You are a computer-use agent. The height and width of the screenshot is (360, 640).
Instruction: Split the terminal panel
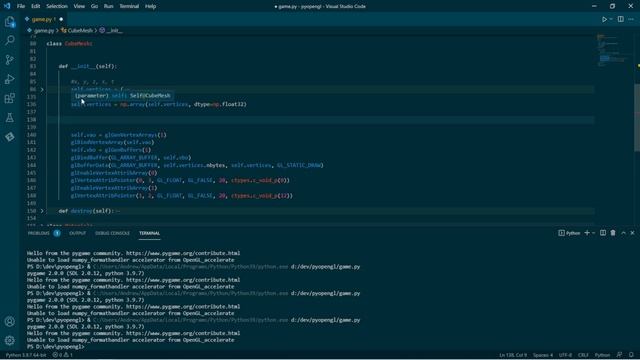point(603,233)
